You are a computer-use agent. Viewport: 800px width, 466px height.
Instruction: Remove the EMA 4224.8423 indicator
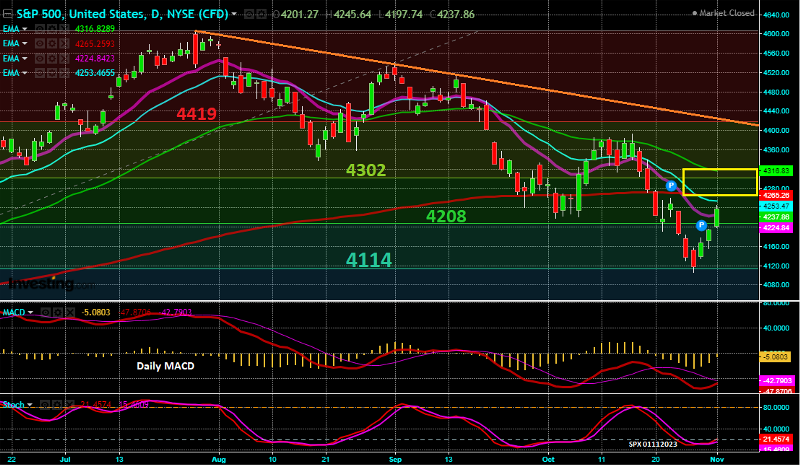(63, 58)
